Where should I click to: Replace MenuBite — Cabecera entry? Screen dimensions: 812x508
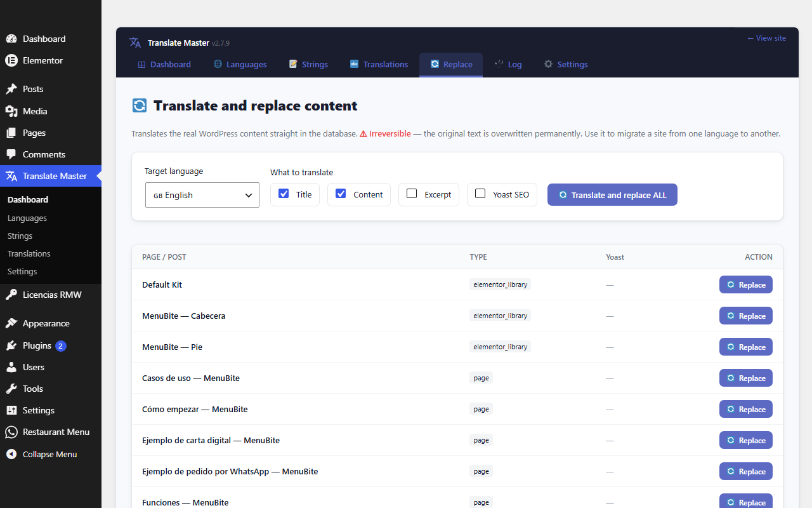pos(746,316)
